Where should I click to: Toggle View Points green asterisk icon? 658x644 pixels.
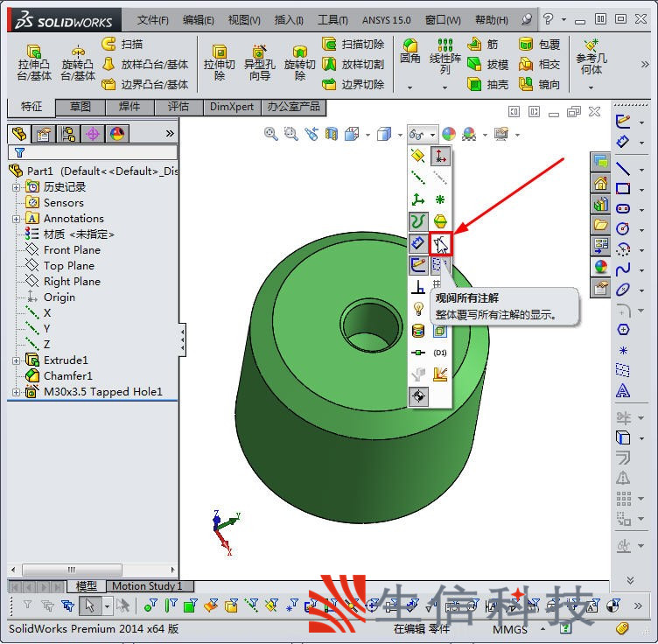coord(440,199)
